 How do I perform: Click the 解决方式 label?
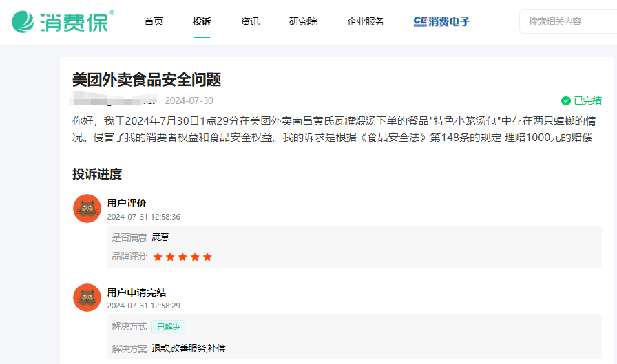coord(129,326)
